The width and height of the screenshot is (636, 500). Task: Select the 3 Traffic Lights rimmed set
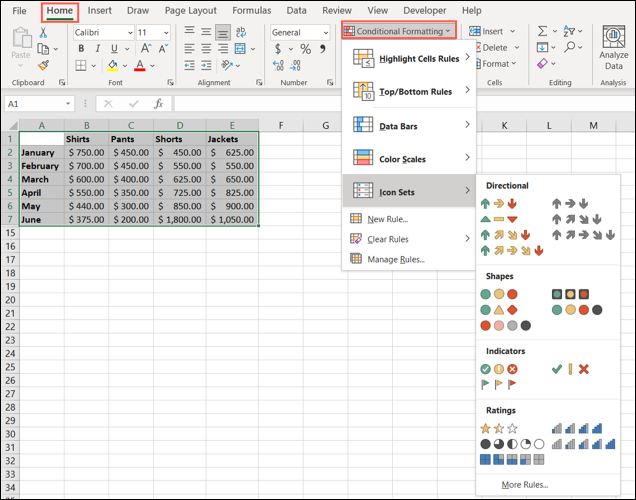point(570,294)
